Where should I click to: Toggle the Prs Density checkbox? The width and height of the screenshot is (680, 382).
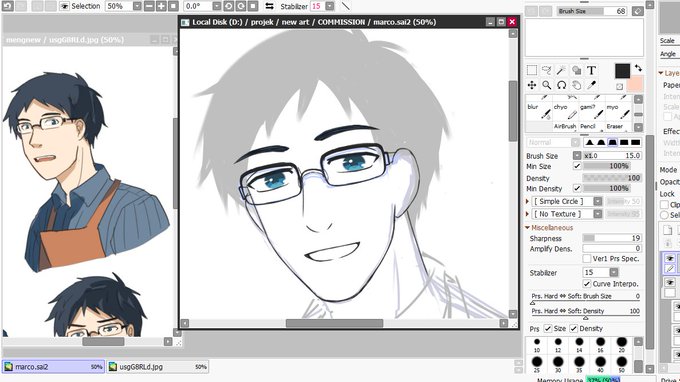tap(573, 329)
